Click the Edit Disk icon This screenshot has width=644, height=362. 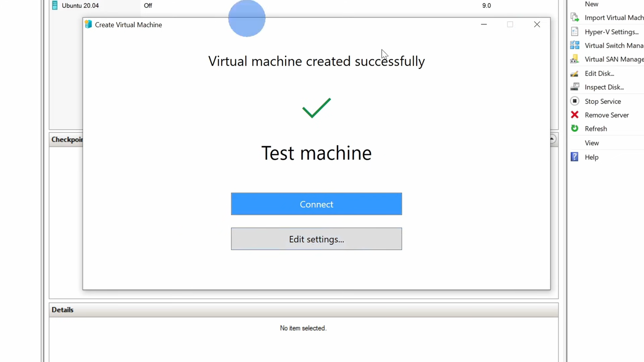coord(575,73)
